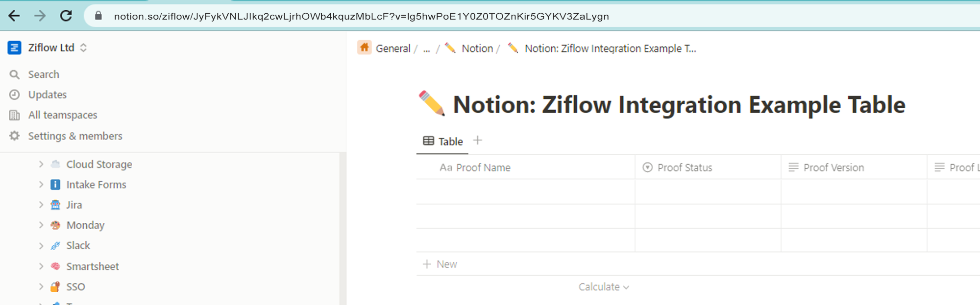Add a new row with New
The width and height of the screenshot is (980, 305).
pyautogui.click(x=440, y=264)
